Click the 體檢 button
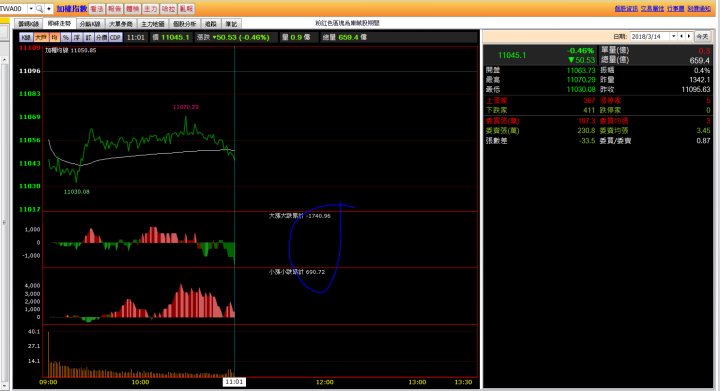Image resolution: width=720 pixels, height=391 pixels. click(133, 9)
